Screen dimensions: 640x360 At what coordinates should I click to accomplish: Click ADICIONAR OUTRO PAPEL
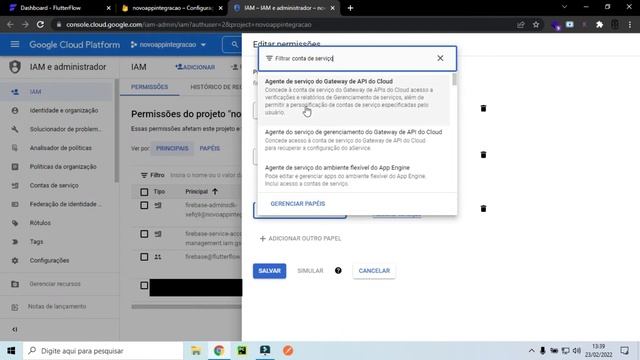pyautogui.click(x=300, y=238)
